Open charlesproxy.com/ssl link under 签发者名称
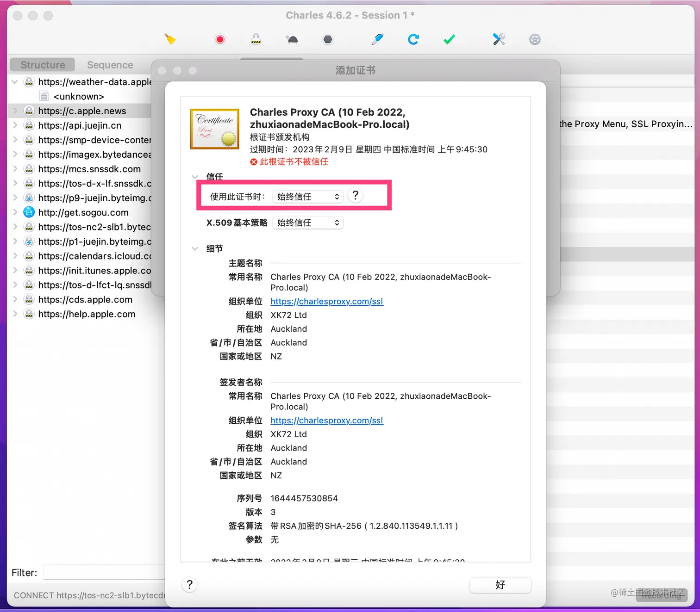This screenshot has height=612, width=700. (327, 420)
